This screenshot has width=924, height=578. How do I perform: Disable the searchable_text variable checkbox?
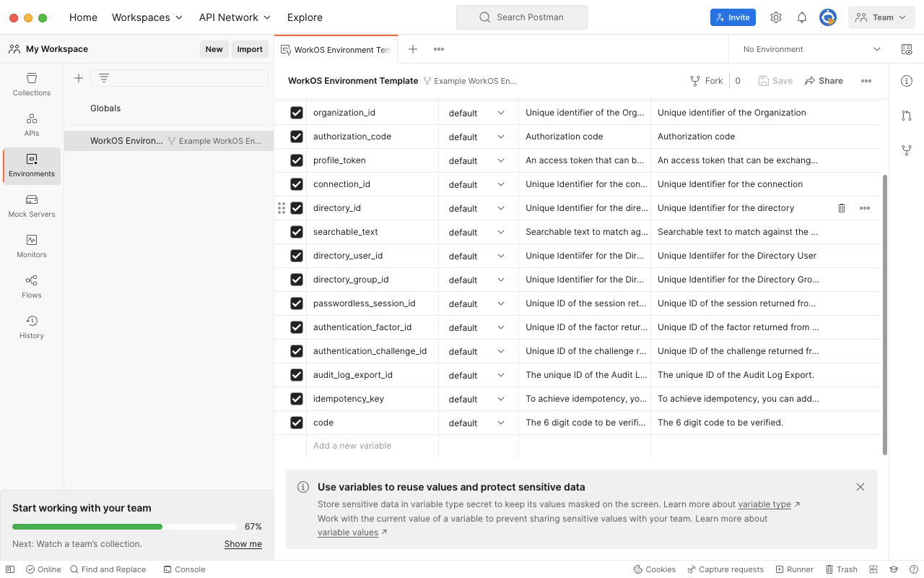tap(297, 232)
